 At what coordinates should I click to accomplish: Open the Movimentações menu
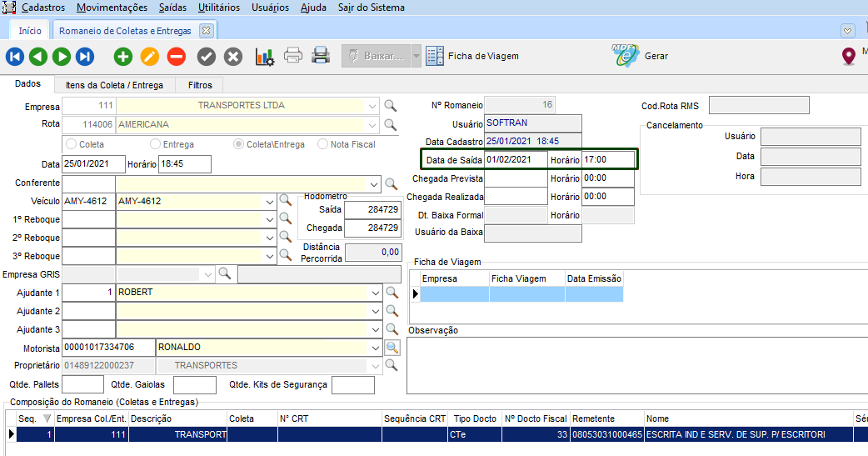[x=111, y=8]
